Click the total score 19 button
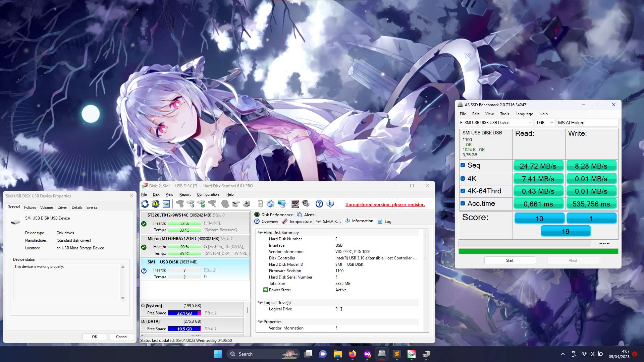 coord(566,231)
